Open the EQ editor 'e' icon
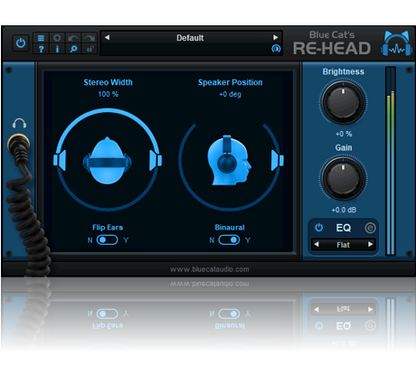 click(x=370, y=228)
